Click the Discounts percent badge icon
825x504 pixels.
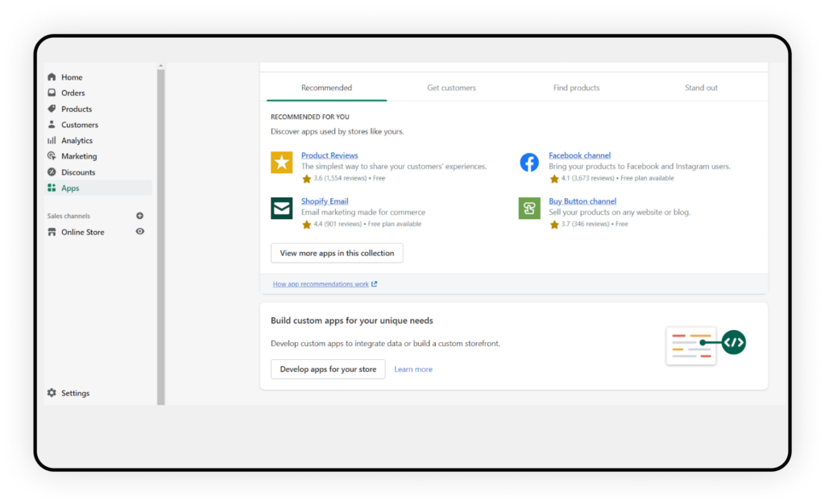[x=52, y=171]
